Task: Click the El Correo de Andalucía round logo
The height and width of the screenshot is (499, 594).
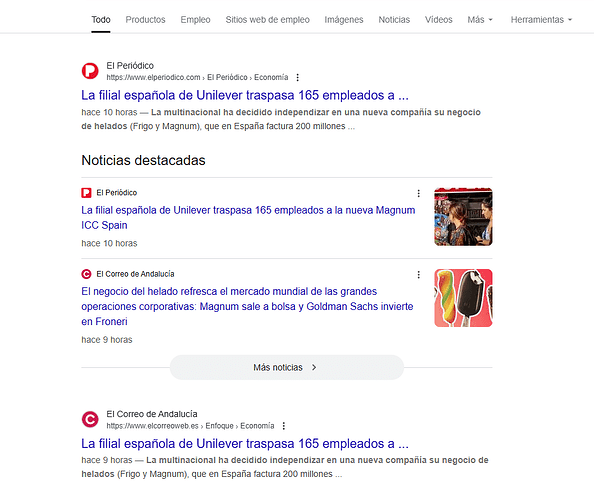Action: coord(90,419)
